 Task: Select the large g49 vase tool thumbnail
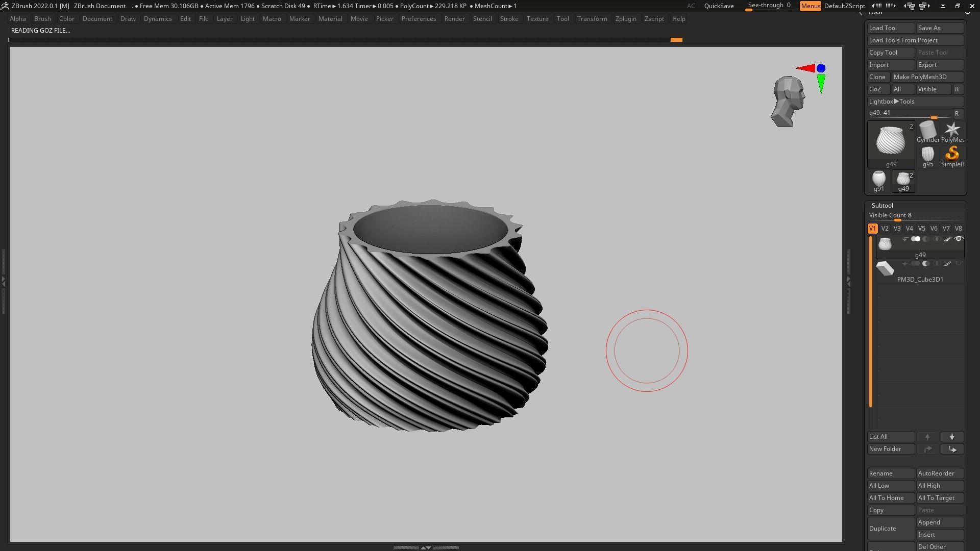coord(891,144)
